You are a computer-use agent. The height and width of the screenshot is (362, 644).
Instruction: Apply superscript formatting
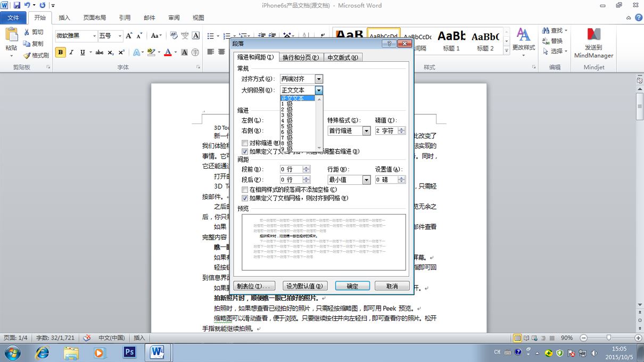(x=121, y=52)
